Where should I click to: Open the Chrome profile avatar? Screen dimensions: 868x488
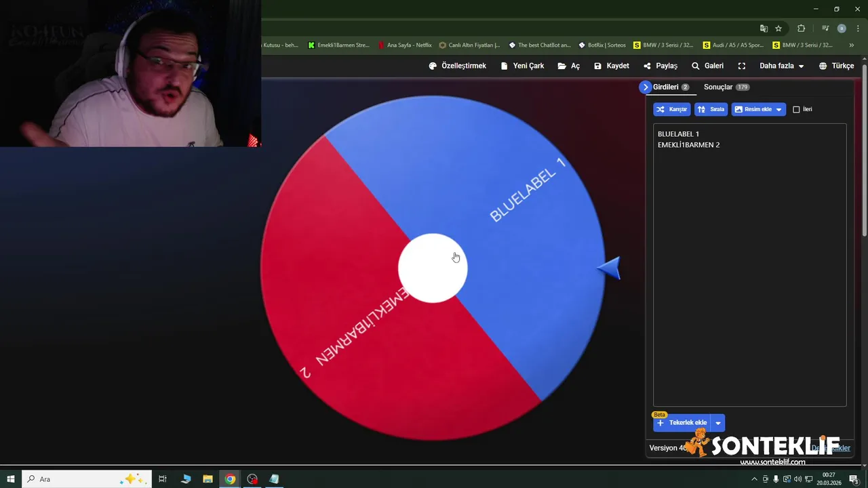pyautogui.click(x=842, y=28)
